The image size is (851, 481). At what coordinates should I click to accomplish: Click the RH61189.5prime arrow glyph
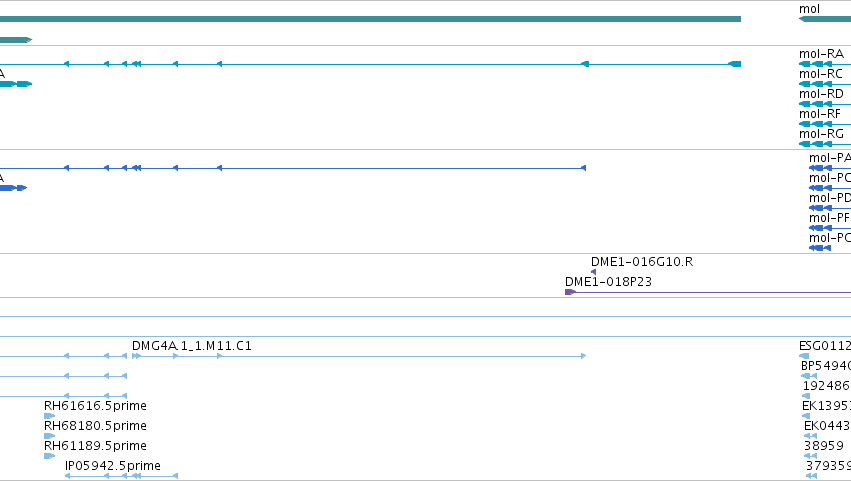49,456
